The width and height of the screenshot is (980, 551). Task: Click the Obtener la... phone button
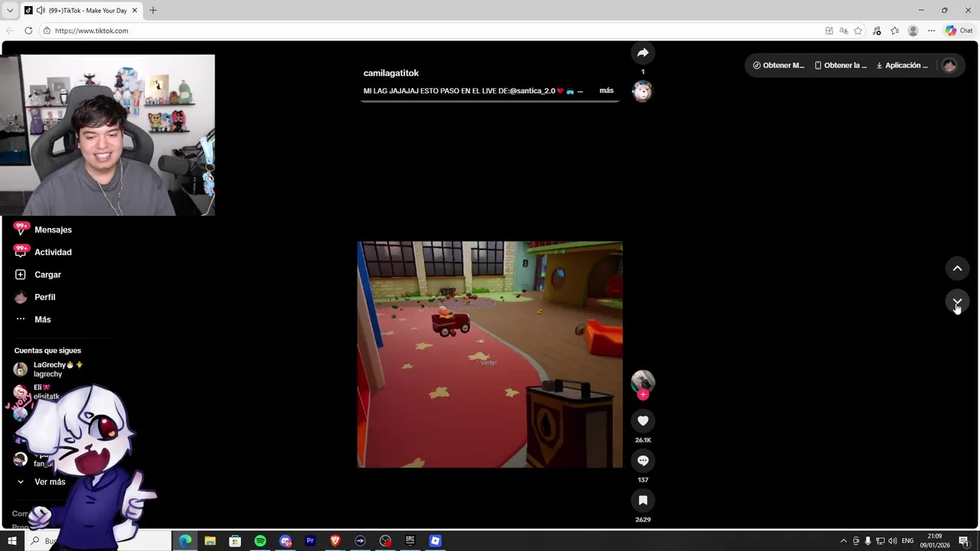coord(841,65)
